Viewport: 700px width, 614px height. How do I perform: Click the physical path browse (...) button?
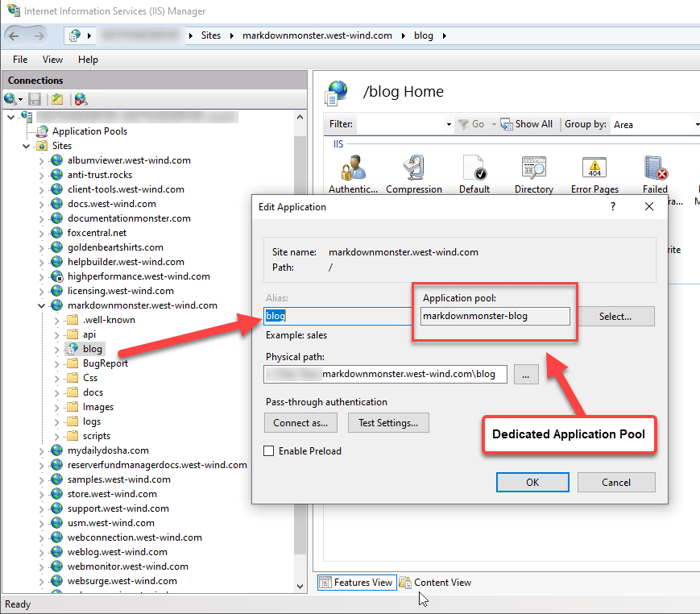coord(526,374)
